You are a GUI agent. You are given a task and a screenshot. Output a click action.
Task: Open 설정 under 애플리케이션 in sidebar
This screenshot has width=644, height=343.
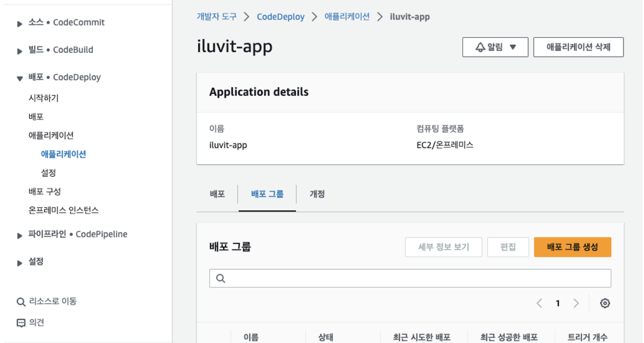click(48, 173)
